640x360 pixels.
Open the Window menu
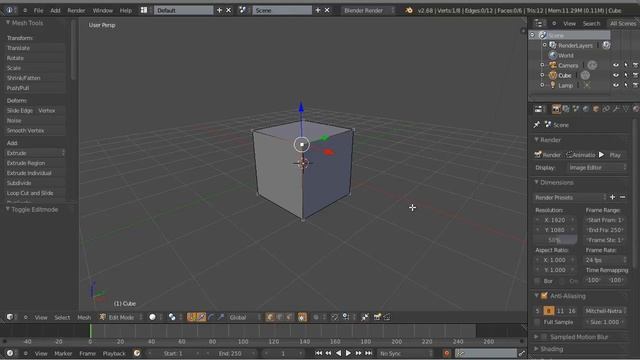pos(102,10)
